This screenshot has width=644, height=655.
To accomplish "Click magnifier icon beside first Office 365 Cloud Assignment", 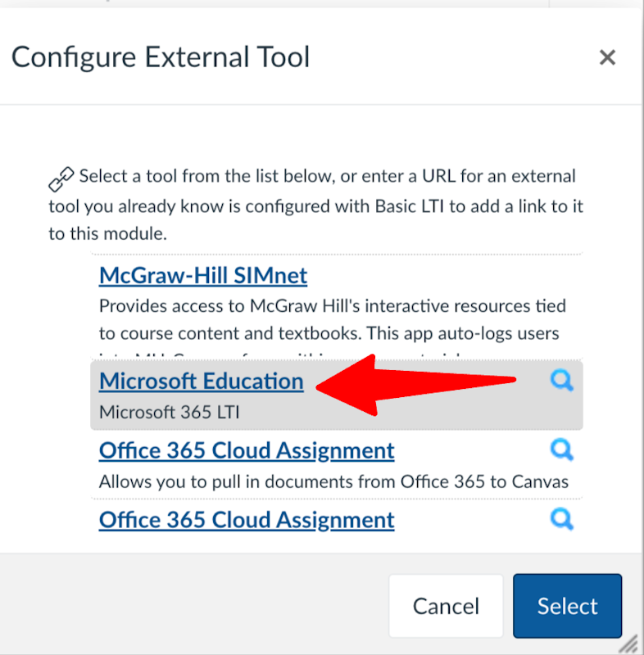I will 561,449.
